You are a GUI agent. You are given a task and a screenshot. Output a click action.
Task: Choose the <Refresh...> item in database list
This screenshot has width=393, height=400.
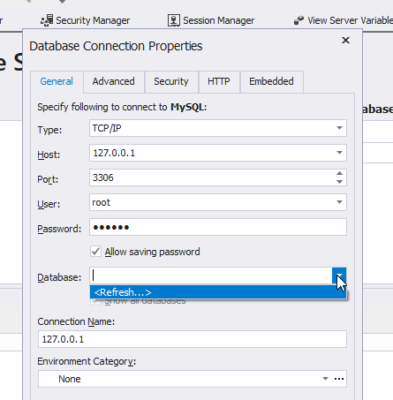pyautogui.click(x=218, y=292)
